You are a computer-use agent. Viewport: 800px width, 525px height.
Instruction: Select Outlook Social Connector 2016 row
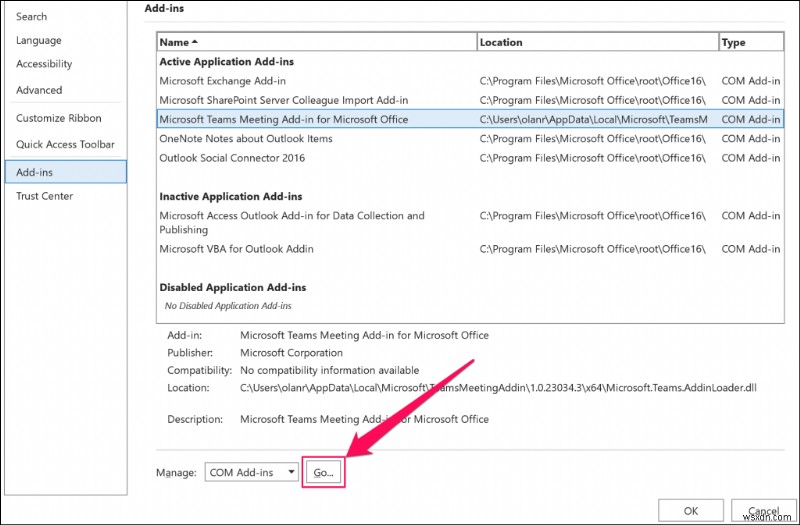click(470, 158)
